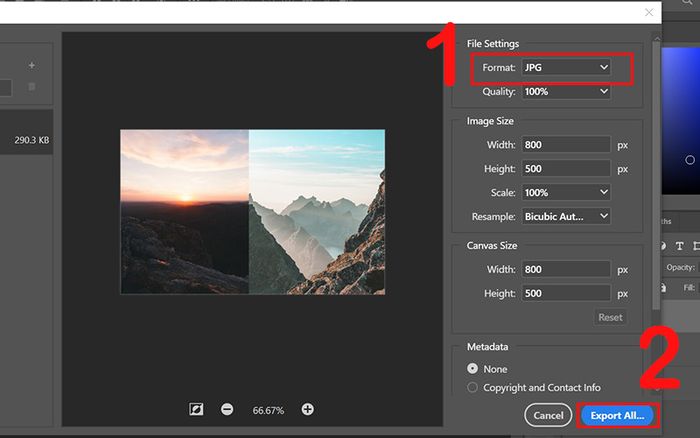Click the fit-to-view preview icon

coord(196,409)
